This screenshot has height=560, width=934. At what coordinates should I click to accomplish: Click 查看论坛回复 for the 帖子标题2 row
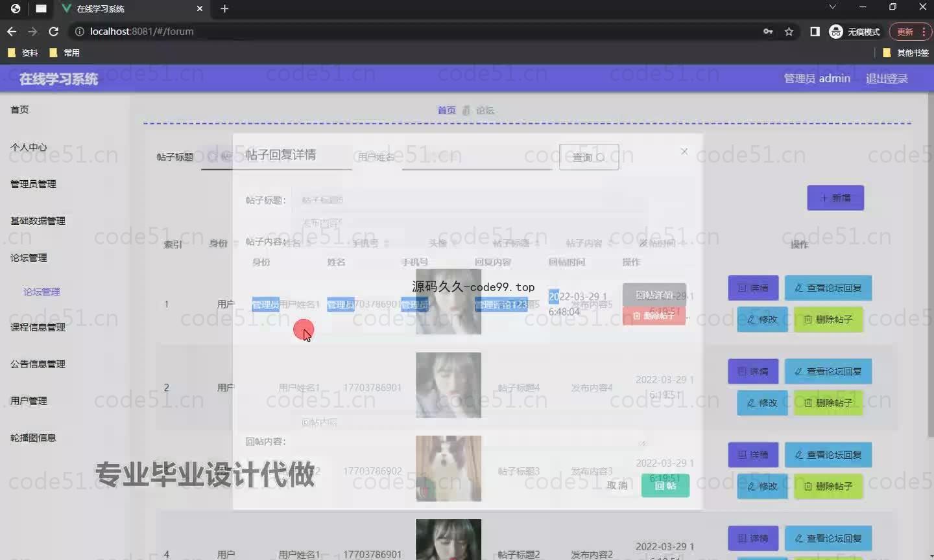click(828, 538)
